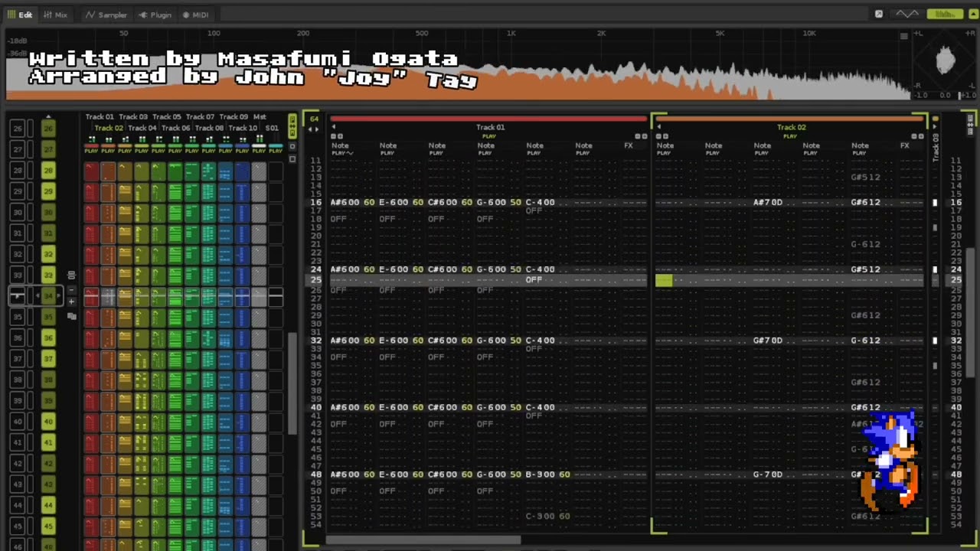Viewport: 980px width, 551px height.
Task: Collapse Track 01 using its header arrow
Action: point(334,127)
